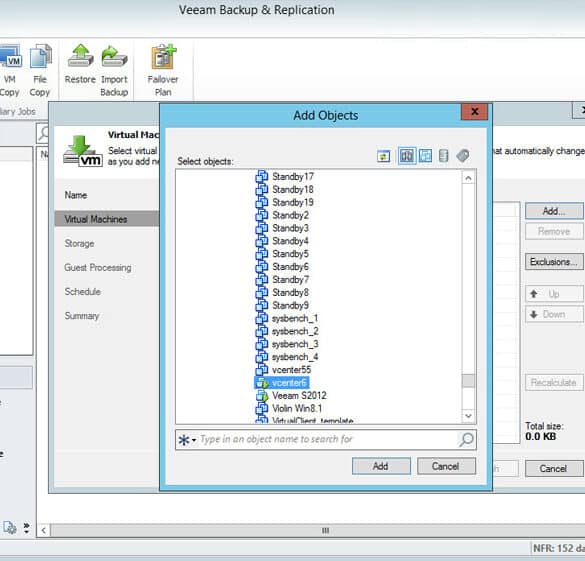Click Cancel in the backup job wizard

coord(554,468)
